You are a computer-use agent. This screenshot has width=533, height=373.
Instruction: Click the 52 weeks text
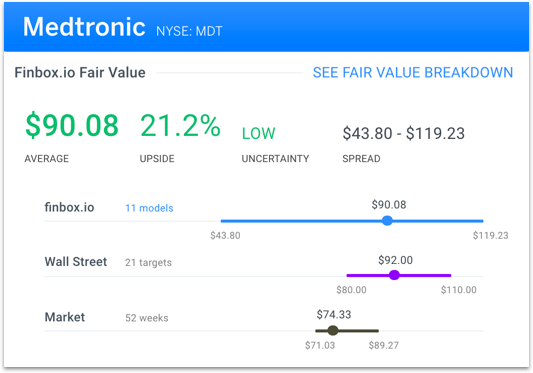tap(147, 318)
